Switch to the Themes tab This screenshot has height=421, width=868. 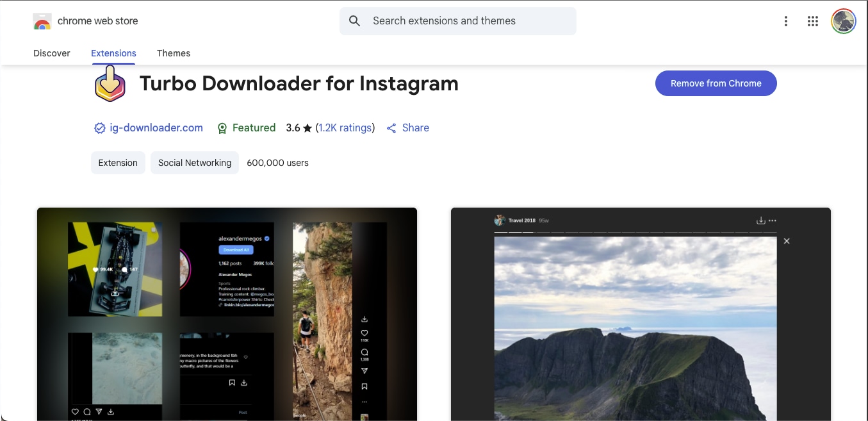pos(174,53)
